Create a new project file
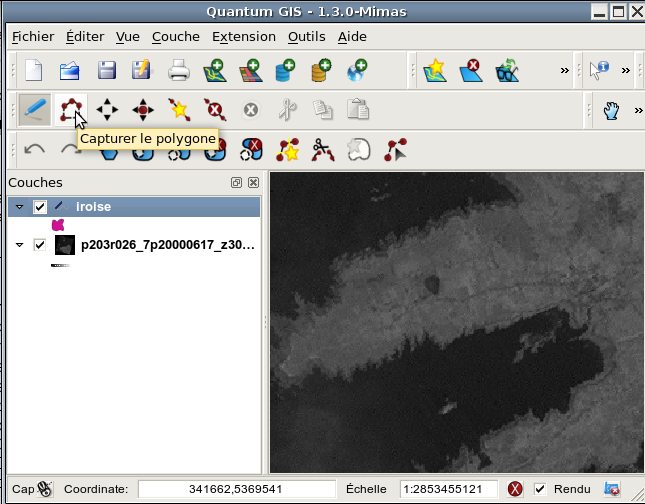Image resolution: width=645 pixels, height=504 pixels. point(34,70)
